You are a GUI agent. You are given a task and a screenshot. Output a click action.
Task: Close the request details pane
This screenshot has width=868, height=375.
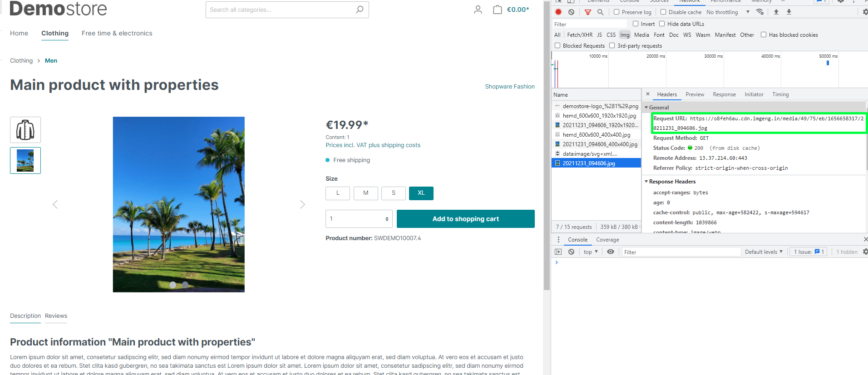point(648,94)
